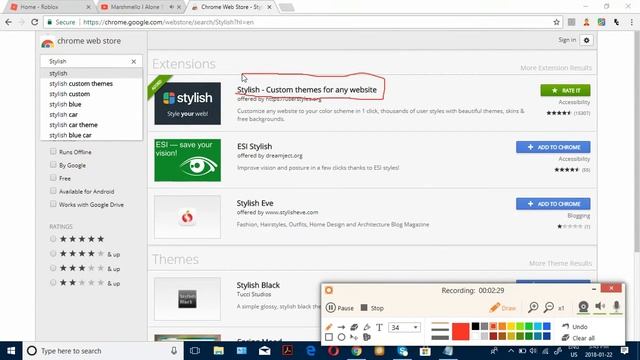Check the Free filter
The height and width of the screenshot is (360, 640).
pos(53,178)
